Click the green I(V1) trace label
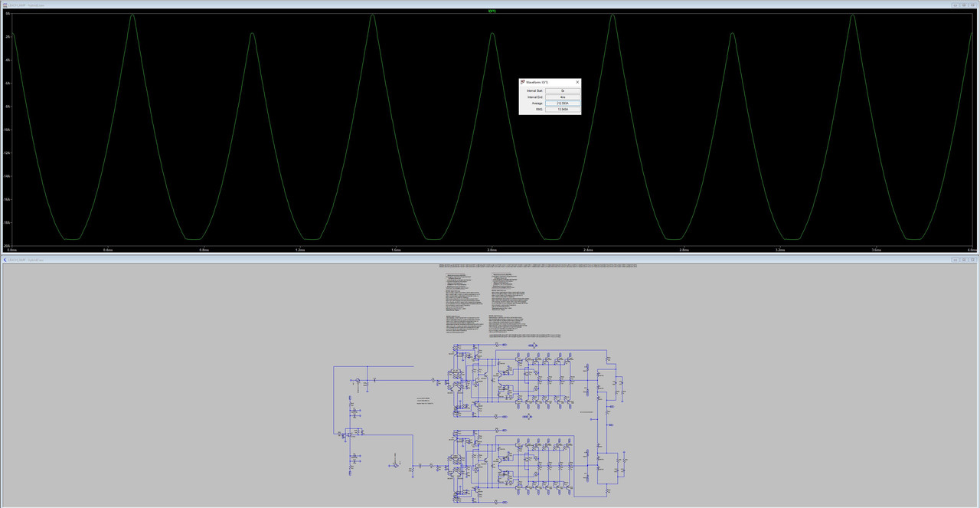Image resolution: width=980 pixels, height=508 pixels. [492, 11]
